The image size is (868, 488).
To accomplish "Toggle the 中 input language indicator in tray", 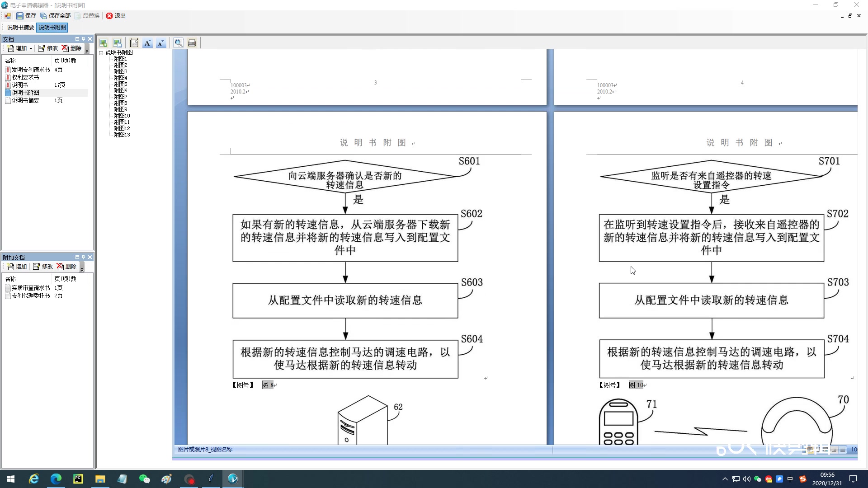I will (x=790, y=479).
